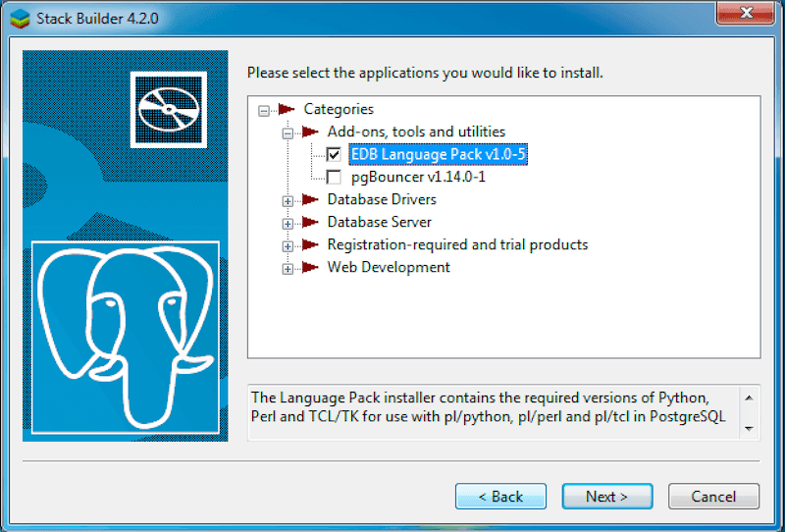This screenshot has width=785, height=532.
Task: Click the arrow icon next to Database Drivers
Action: 309,200
